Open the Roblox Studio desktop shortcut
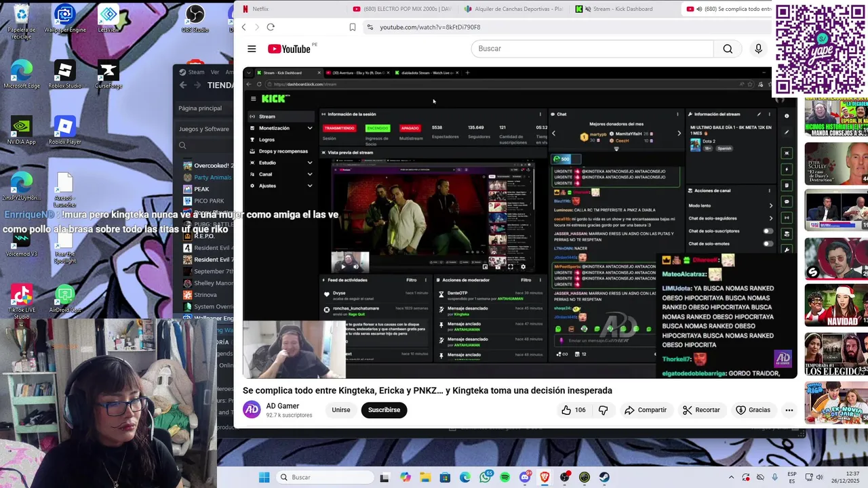Screen dimensions: 868x488 [x=65, y=75]
